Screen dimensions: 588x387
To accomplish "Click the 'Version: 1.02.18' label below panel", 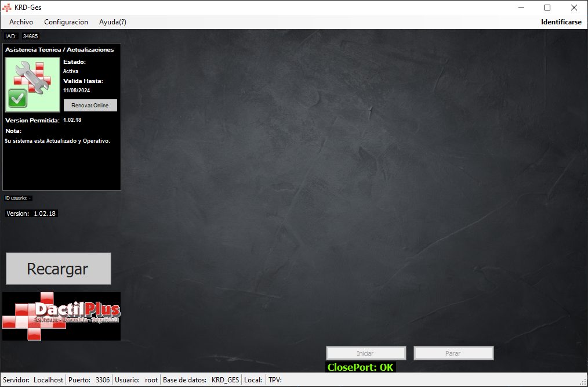I will pos(31,214).
